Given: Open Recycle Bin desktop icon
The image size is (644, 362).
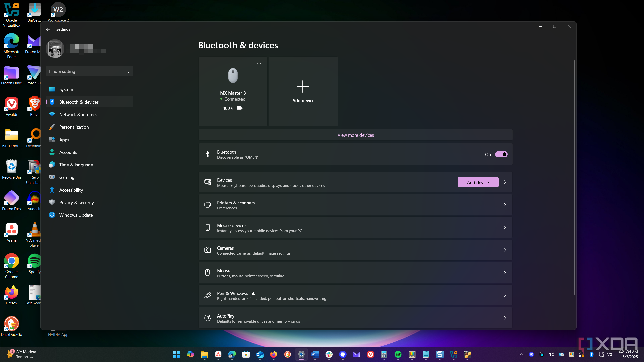Looking at the screenshot, I should tap(11, 169).
